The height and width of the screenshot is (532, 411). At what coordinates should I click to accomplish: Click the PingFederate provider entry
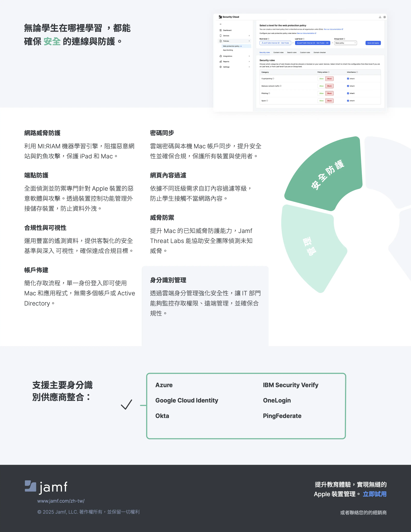(x=282, y=416)
